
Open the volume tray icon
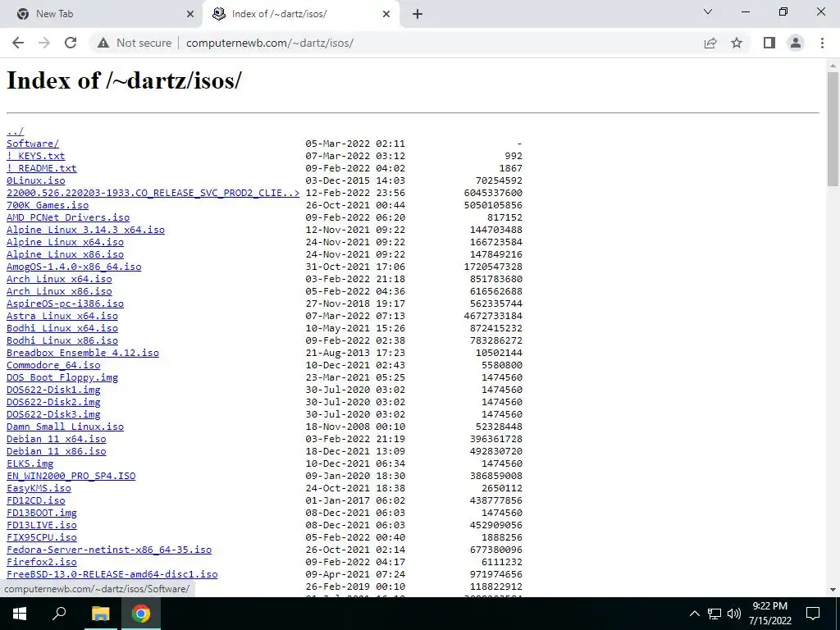(734, 614)
